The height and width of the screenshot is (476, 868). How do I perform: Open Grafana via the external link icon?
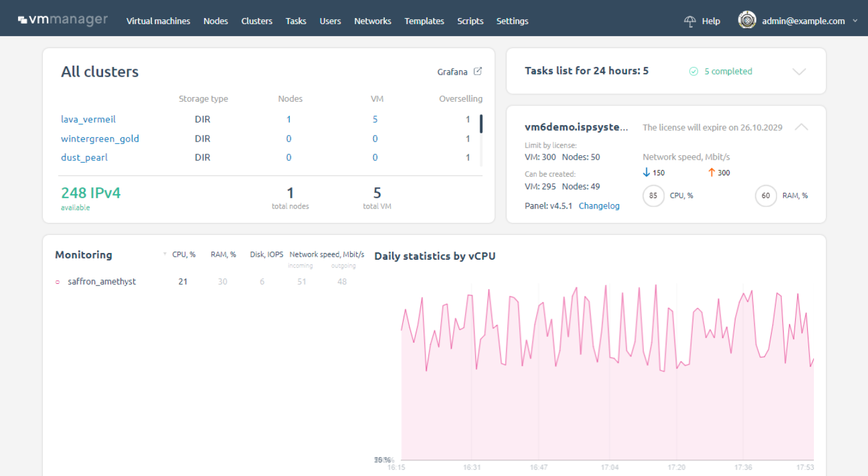tap(478, 71)
